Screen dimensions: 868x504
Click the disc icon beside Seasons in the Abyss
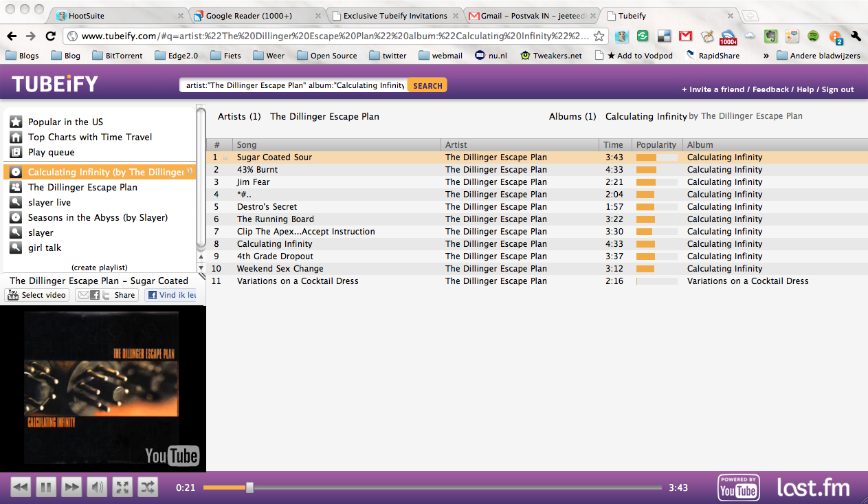[x=16, y=217]
